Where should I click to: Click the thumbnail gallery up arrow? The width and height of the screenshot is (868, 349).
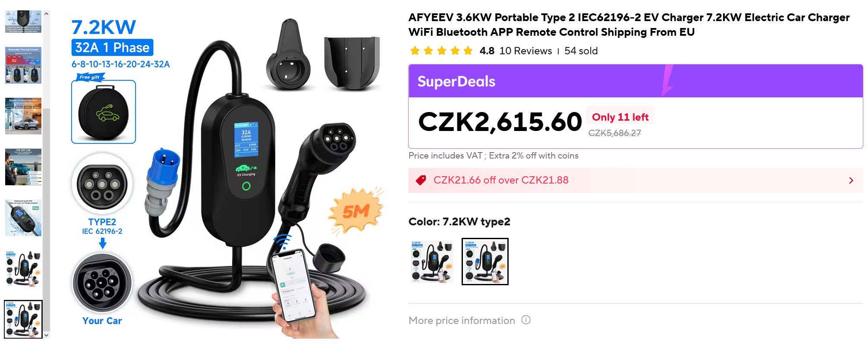pyautogui.click(x=46, y=14)
